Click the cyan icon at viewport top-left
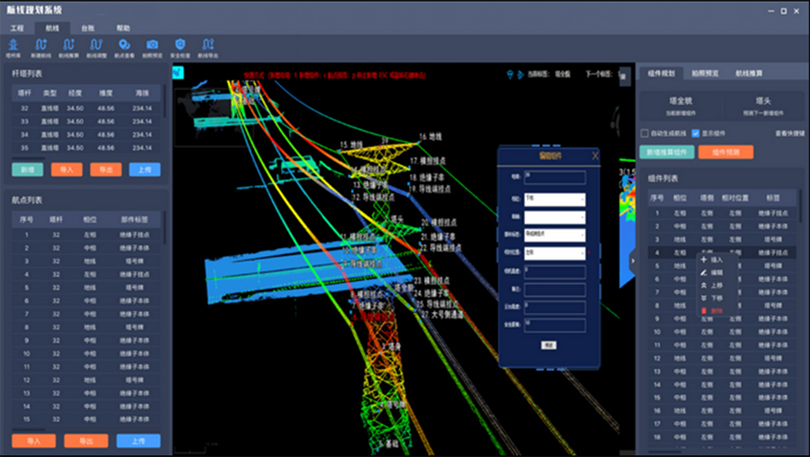 click(179, 72)
